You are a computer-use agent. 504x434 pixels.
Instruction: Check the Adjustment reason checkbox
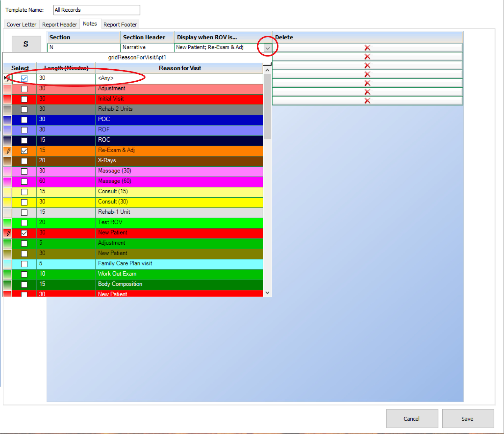(24, 89)
